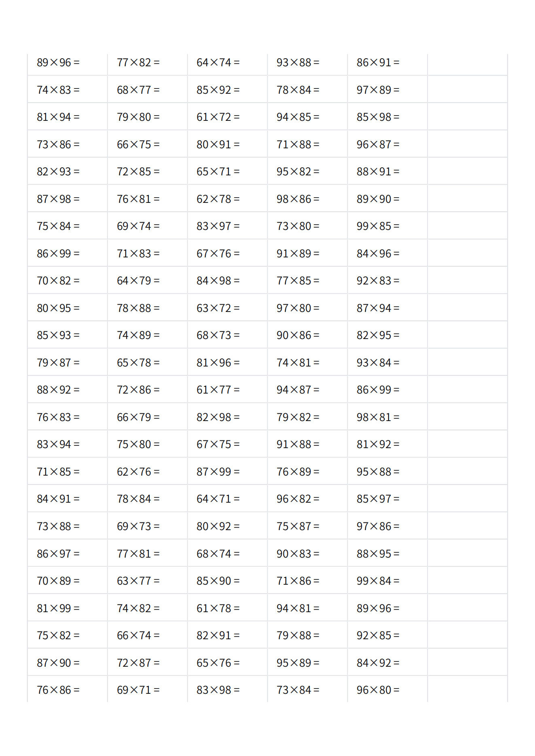Click the 96×87 problem

click(378, 144)
